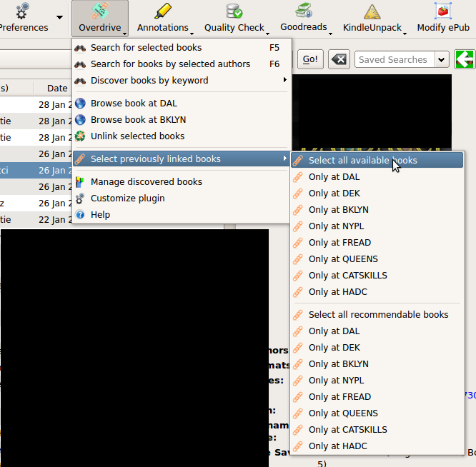
Task: Expand the Annotations dropdown arrow
Action: click(x=192, y=34)
